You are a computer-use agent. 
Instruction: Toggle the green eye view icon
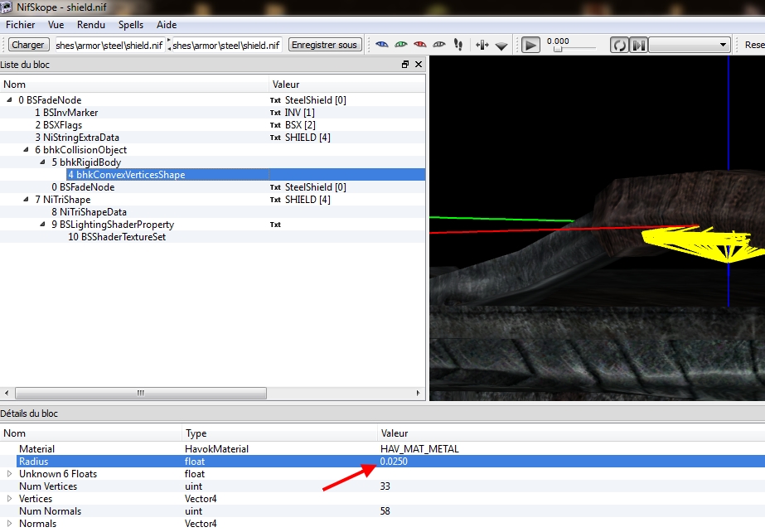tap(400, 45)
